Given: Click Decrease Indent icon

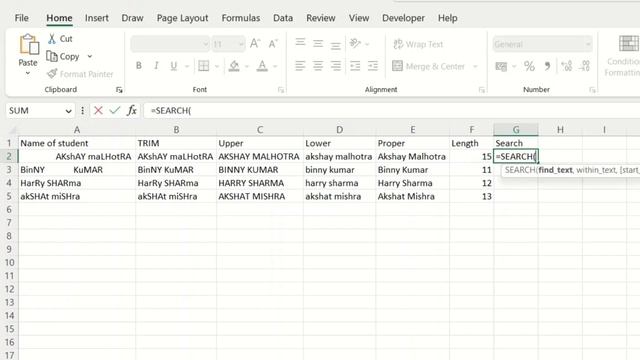Looking at the screenshot, I should 355,66.
